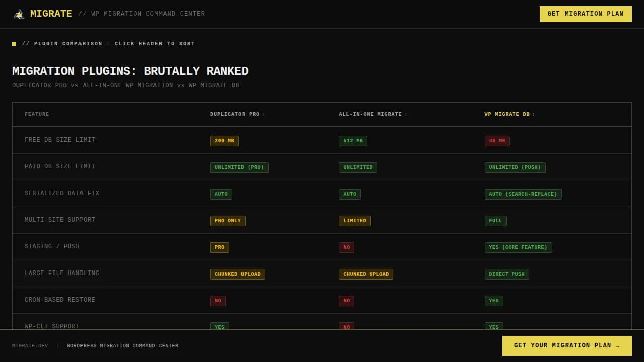This screenshot has height=362, width=644.
Task: Click the 40 MB badge
Action: [x=497, y=141]
